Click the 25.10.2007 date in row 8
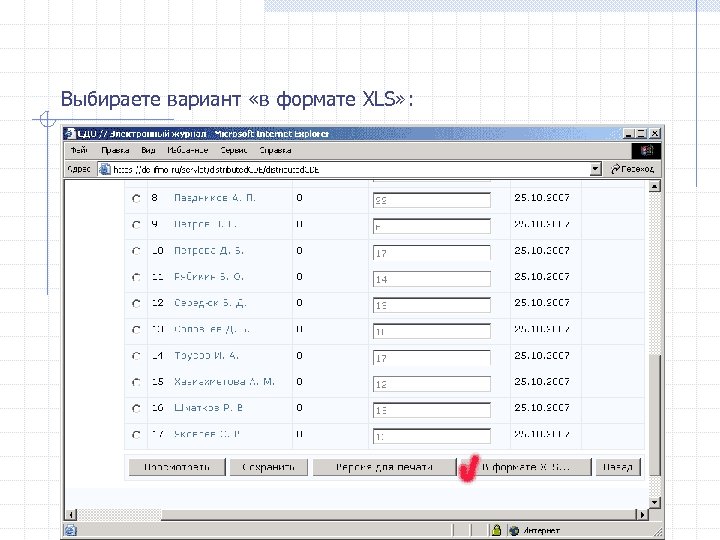 [x=542, y=197]
